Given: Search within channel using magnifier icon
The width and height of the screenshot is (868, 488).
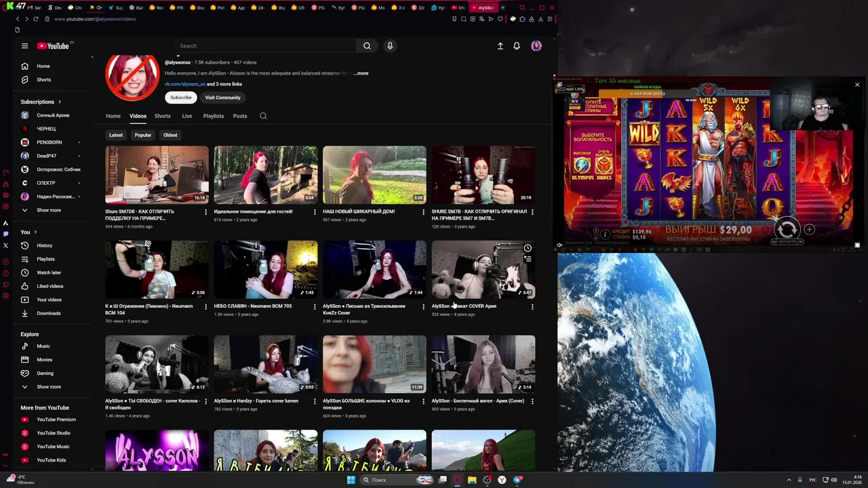Looking at the screenshot, I should coord(263,116).
